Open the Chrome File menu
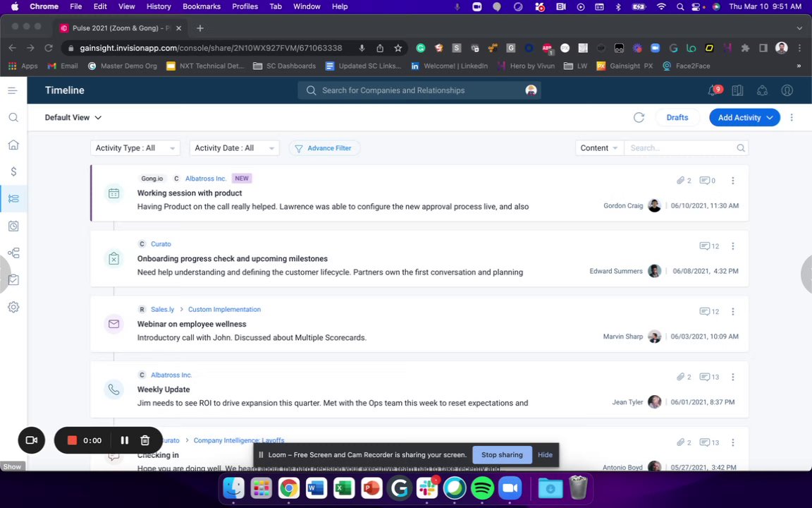Screen dimensions: 812x508 point(75,7)
